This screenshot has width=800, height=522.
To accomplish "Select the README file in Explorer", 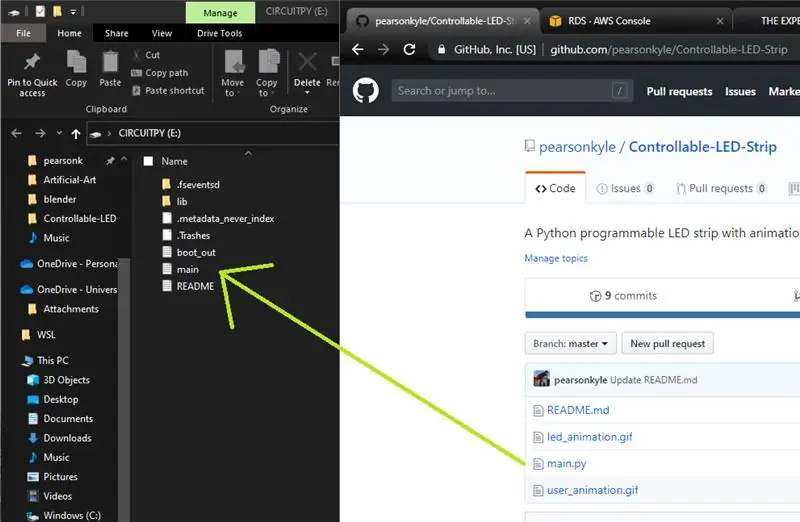I will [x=188, y=286].
